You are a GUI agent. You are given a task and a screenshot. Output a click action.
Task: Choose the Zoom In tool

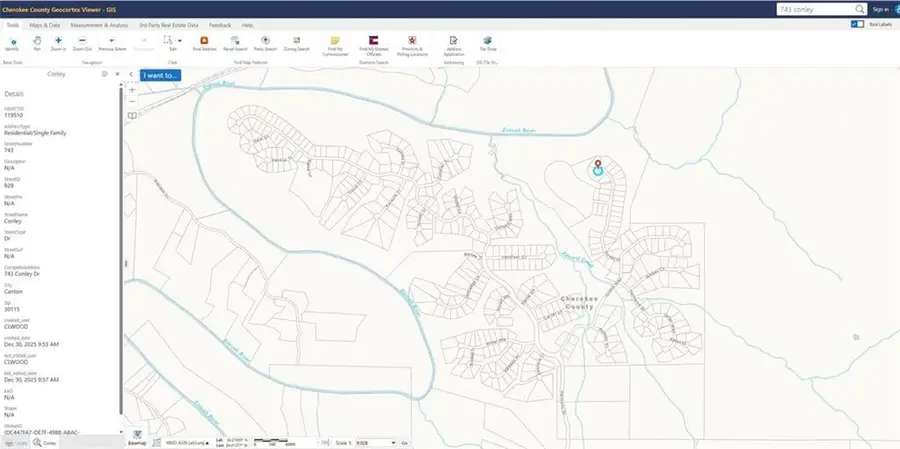[58, 44]
